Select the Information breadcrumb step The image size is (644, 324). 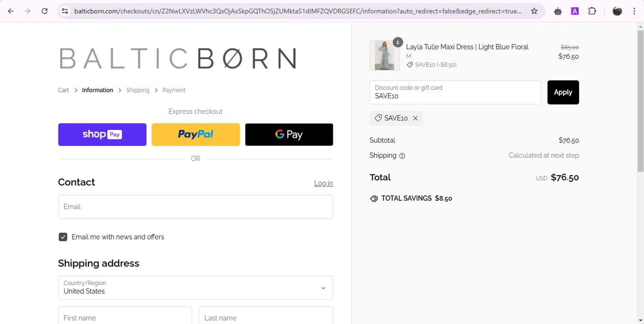97,90
